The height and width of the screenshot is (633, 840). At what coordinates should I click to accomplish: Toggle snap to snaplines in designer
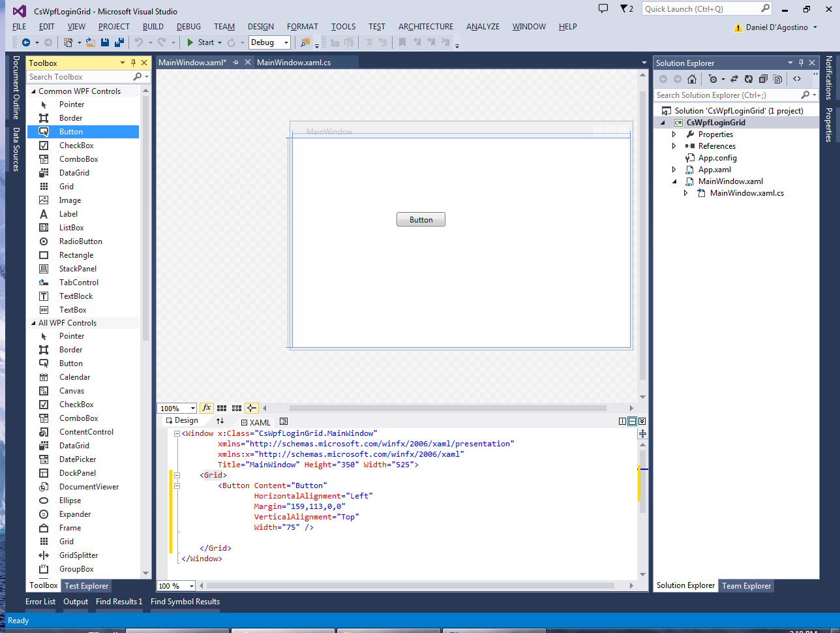(x=252, y=408)
